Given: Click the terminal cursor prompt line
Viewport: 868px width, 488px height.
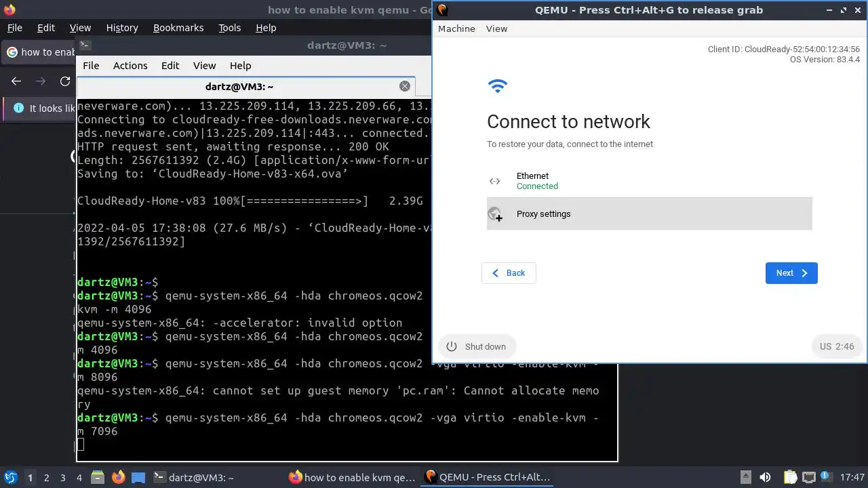Looking at the screenshot, I should [x=81, y=445].
